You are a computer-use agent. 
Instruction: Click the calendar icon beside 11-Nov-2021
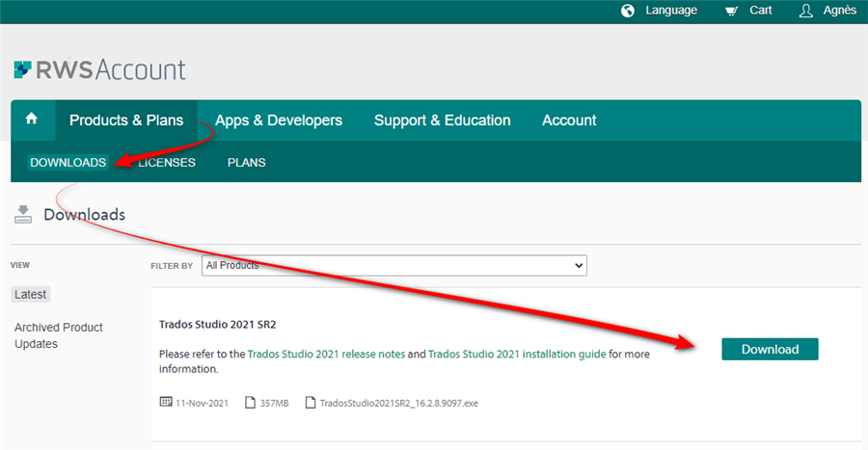[x=166, y=402]
